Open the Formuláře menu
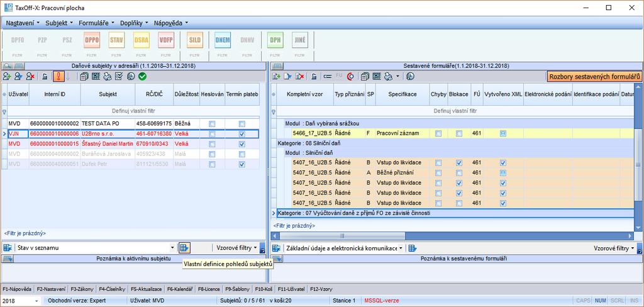 (96, 23)
